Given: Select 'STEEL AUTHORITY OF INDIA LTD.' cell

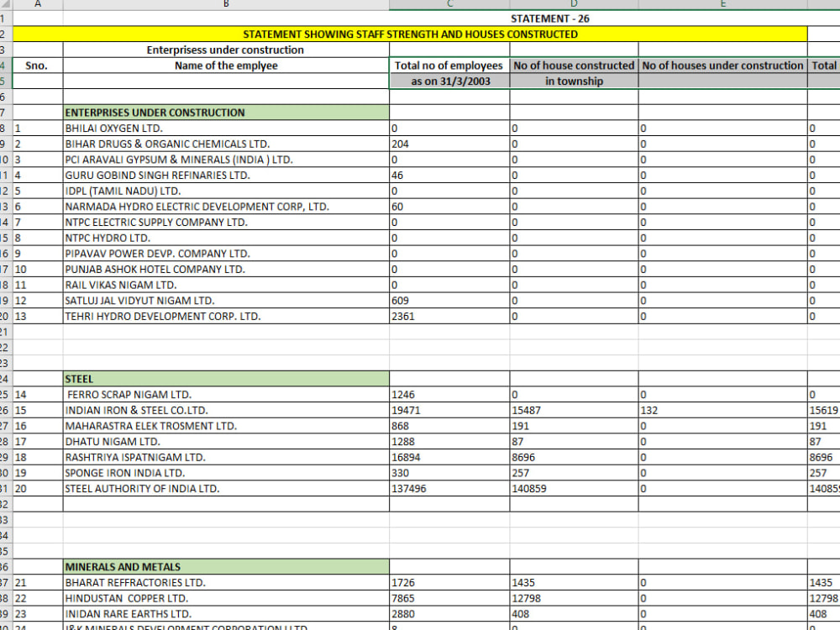Looking at the screenshot, I should [x=226, y=489].
